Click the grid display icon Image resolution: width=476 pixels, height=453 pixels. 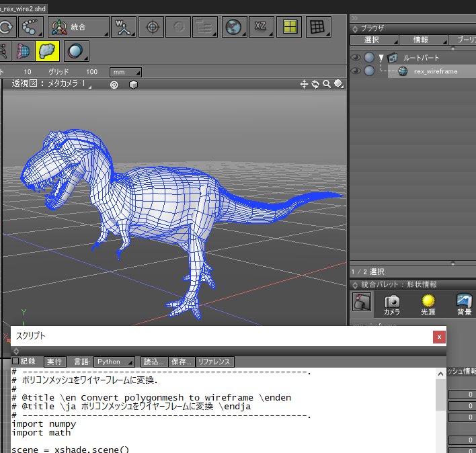point(318,27)
